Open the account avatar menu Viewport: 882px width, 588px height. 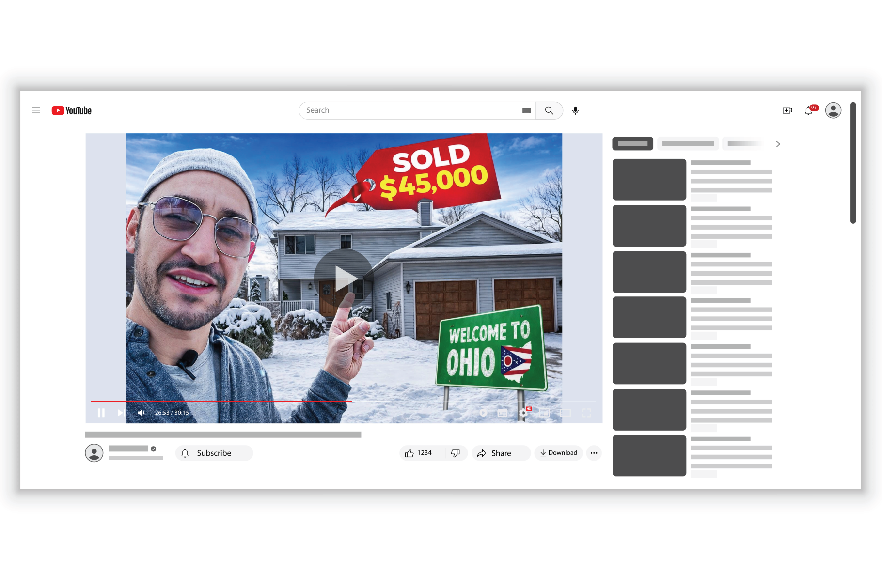tap(833, 110)
